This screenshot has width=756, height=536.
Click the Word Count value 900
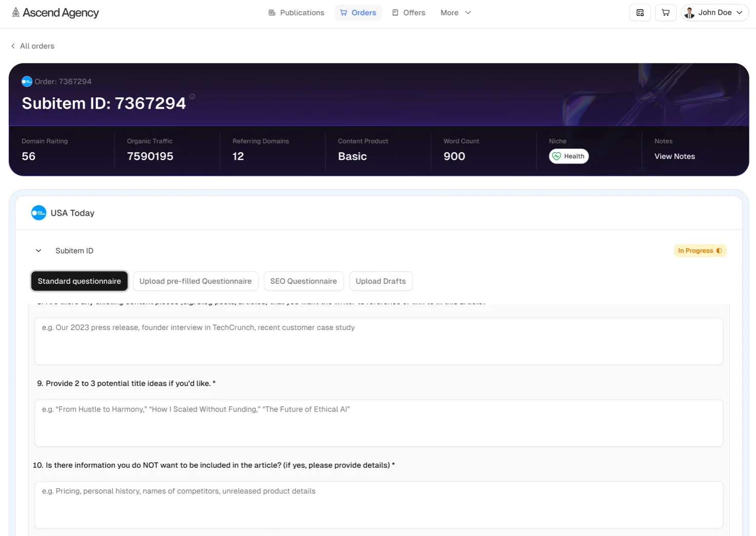(x=454, y=156)
